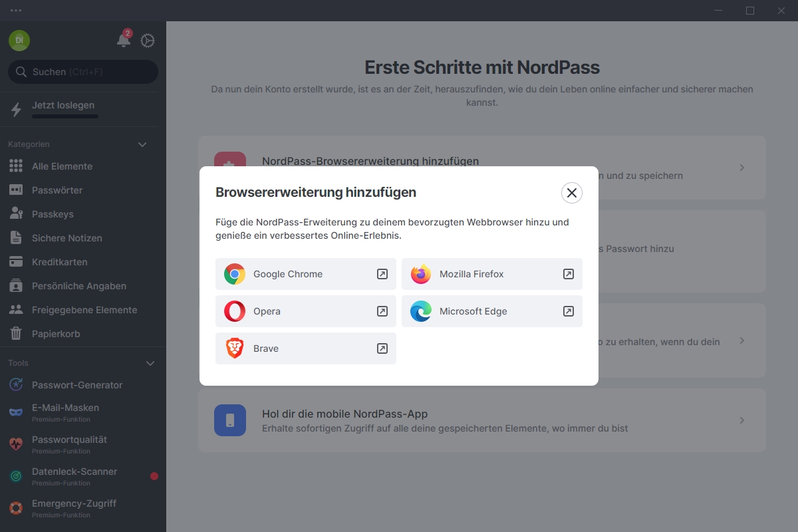798x532 pixels.
Task: Click the lightning bolt icon
Action: pyautogui.click(x=17, y=110)
